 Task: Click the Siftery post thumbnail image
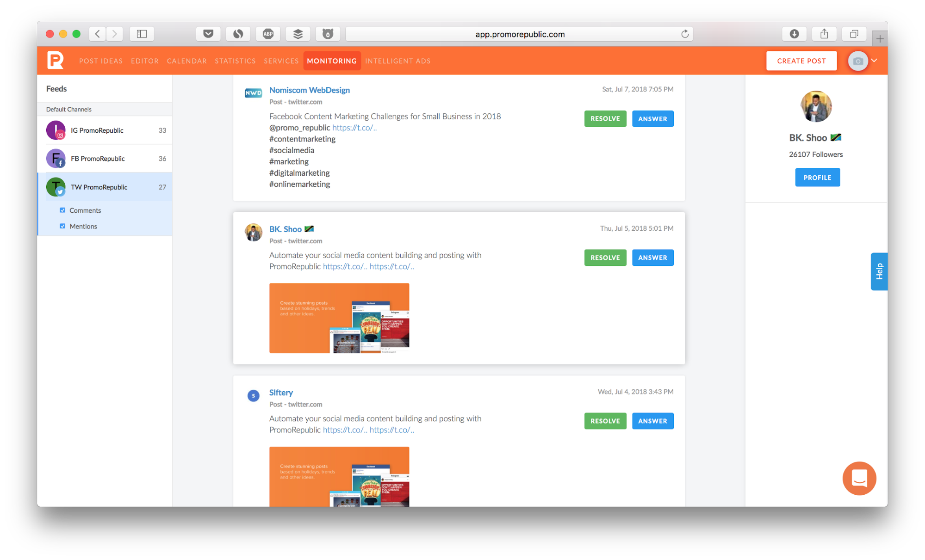[x=339, y=478]
